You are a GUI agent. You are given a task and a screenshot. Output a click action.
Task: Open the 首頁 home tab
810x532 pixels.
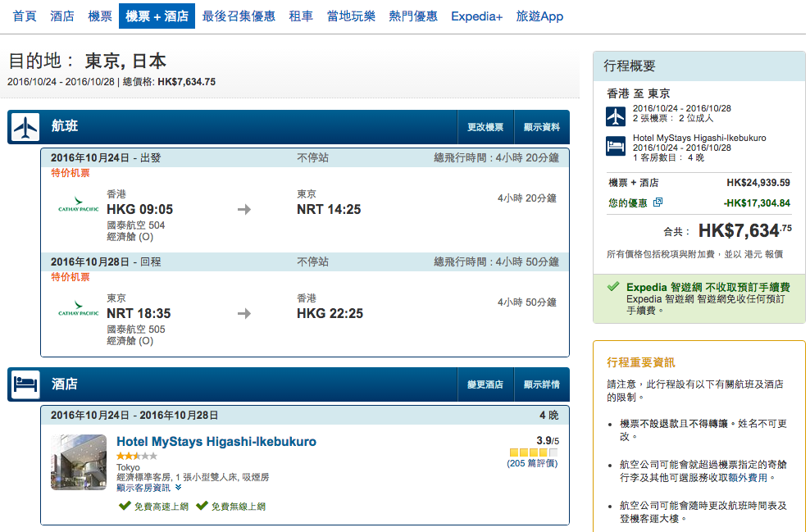click(25, 16)
